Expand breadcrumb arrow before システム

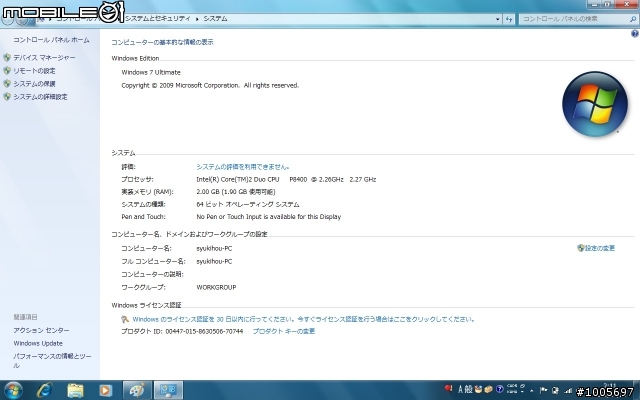click(197, 19)
